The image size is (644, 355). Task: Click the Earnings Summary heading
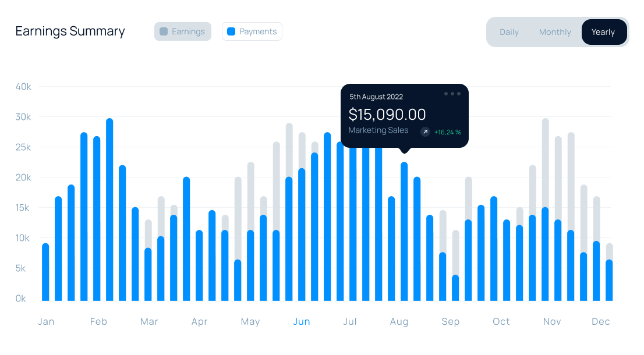click(70, 31)
